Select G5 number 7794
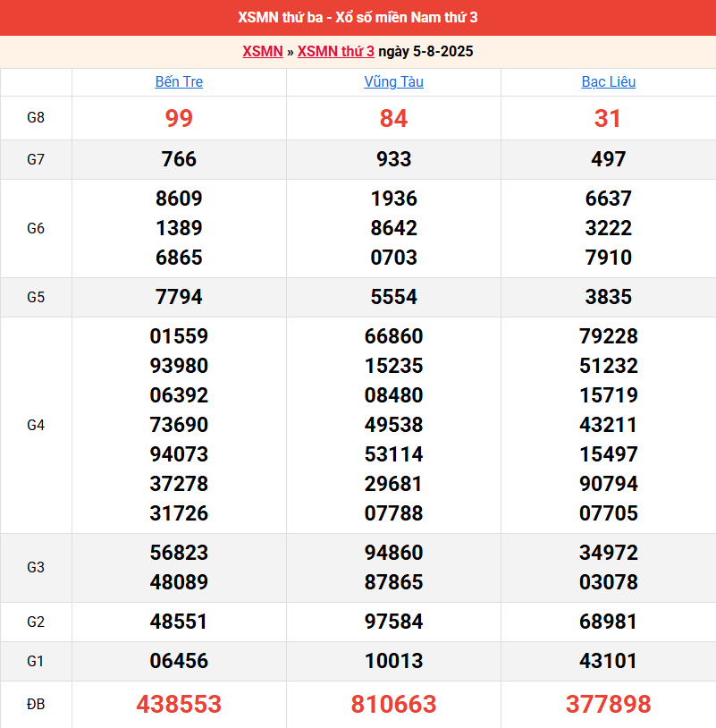This screenshot has width=716, height=728. tap(179, 297)
